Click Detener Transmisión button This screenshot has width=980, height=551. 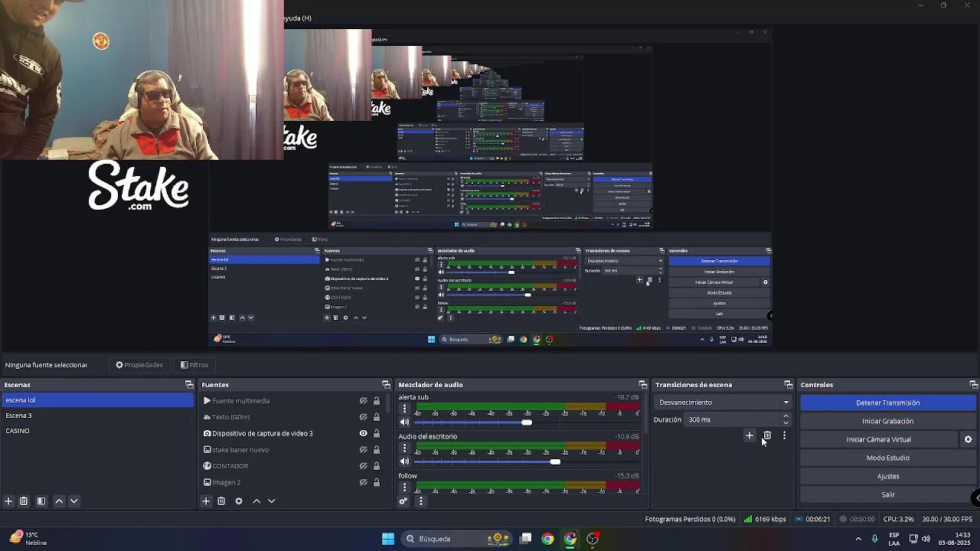pyautogui.click(x=888, y=403)
